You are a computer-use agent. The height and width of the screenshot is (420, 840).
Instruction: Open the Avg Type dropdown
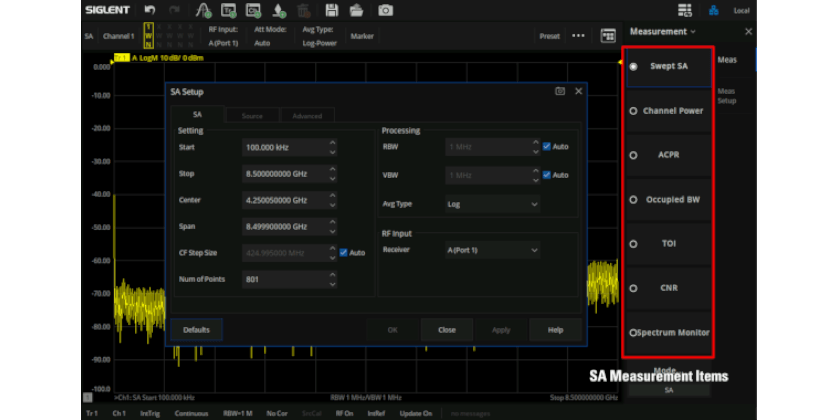pos(492,204)
